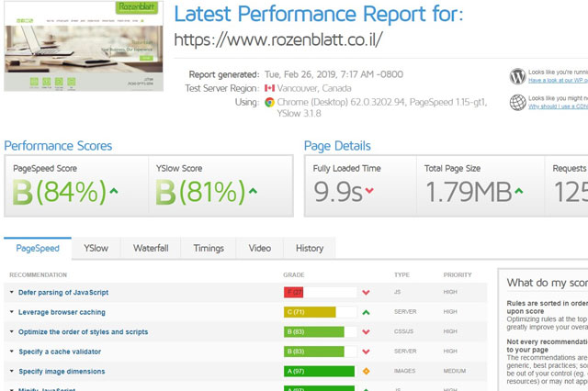Expand the Specify a cache validator arrow
The image size is (588, 391).
tap(12, 352)
